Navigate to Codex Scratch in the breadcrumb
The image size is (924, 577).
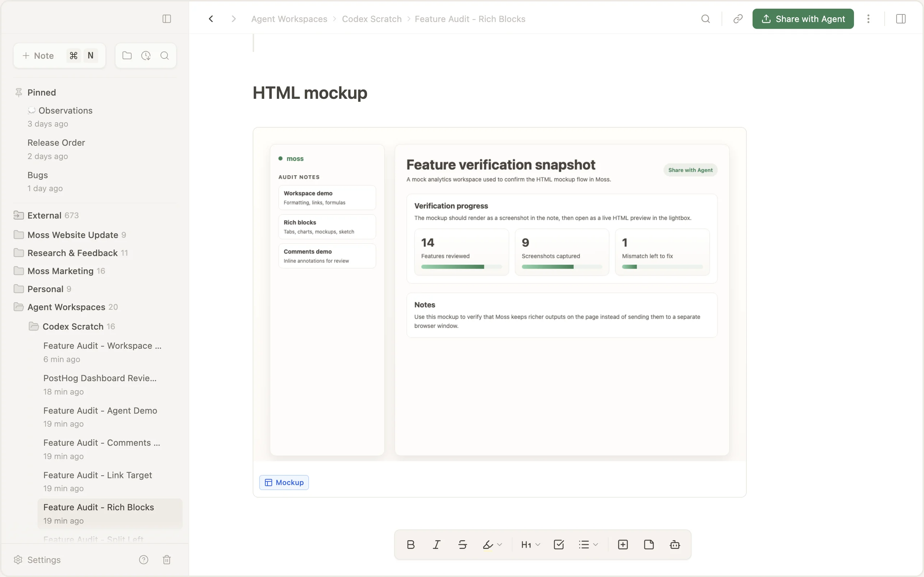pos(371,18)
